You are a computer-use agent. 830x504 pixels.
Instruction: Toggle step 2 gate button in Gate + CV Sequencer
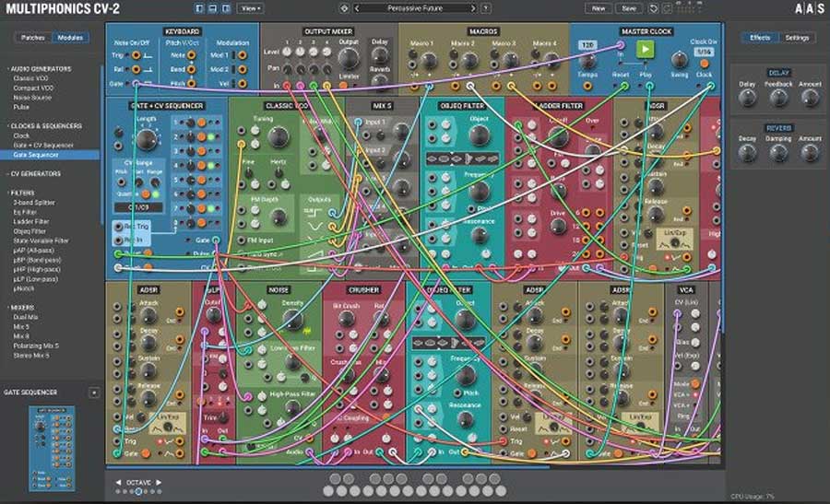tap(202, 137)
